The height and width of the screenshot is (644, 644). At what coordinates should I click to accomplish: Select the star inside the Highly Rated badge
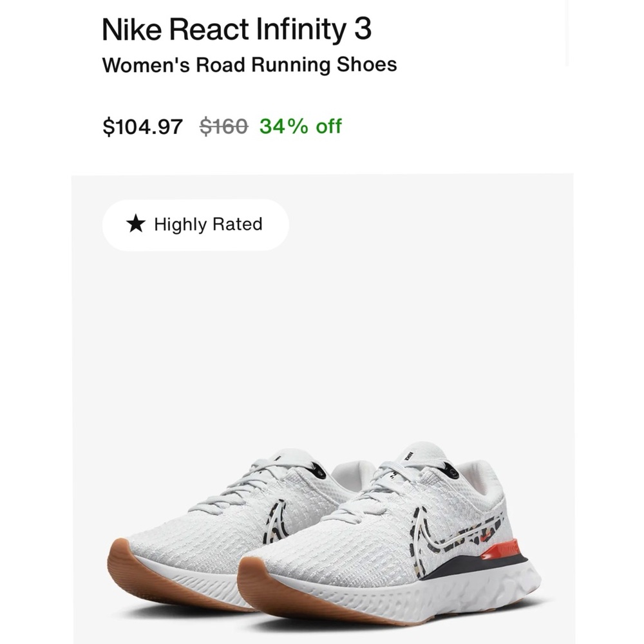pos(135,225)
